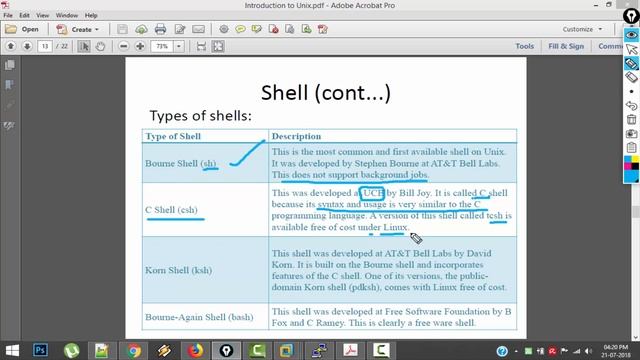The height and width of the screenshot is (360, 640).
Task: Go to the previous page arrow
Action: (x=11, y=46)
